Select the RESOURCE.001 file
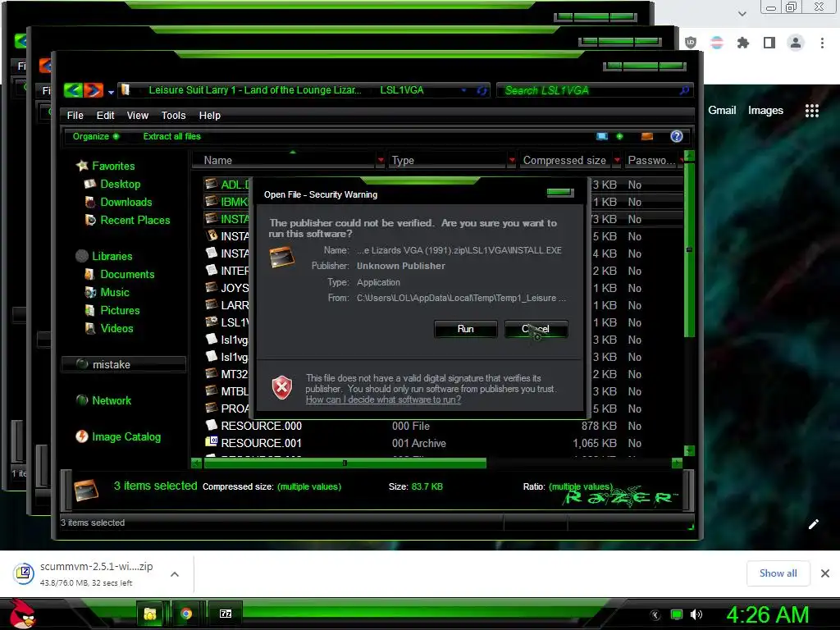The image size is (840, 630). click(x=261, y=443)
